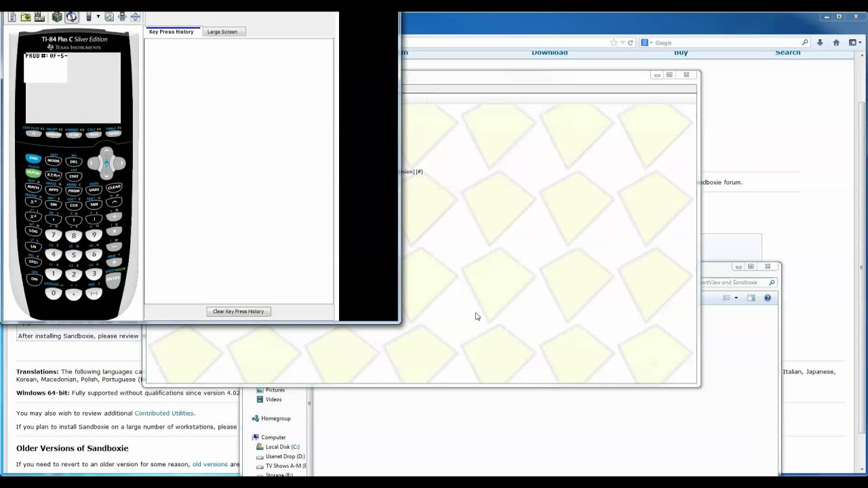
Task: Click calculator MODE key
Action: [x=54, y=161]
